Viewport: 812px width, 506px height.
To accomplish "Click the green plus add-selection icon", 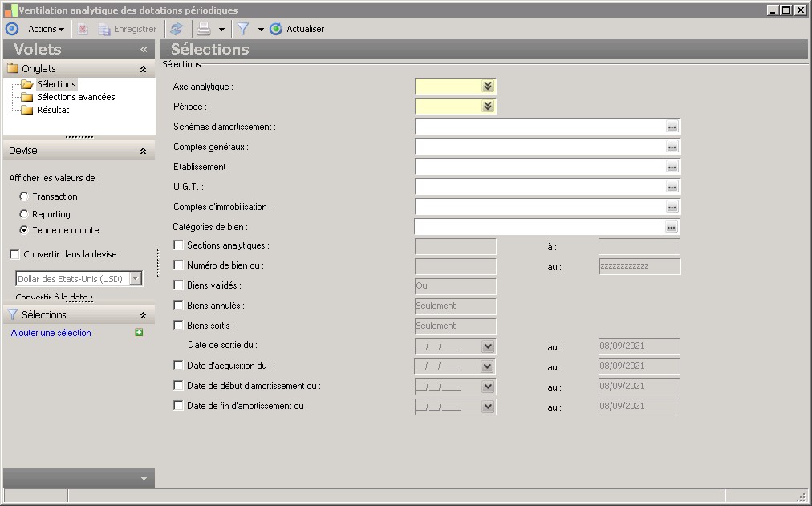I will pos(139,333).
